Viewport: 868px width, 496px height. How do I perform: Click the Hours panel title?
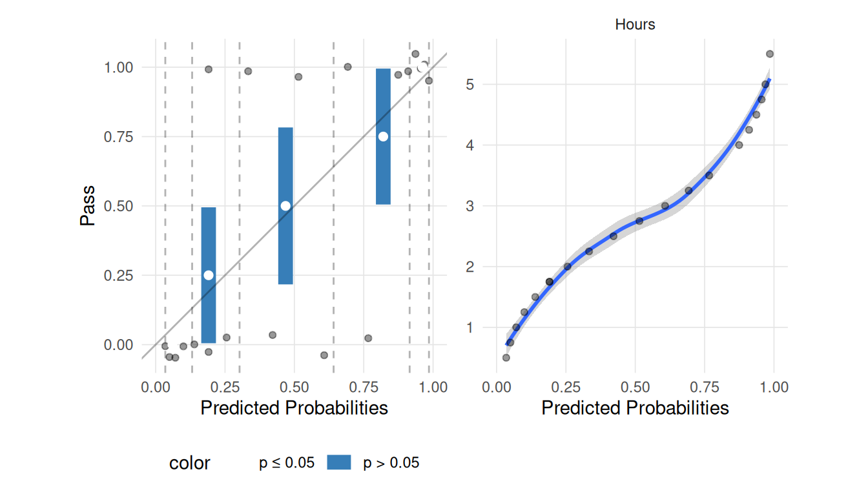(x=635, y=25)
